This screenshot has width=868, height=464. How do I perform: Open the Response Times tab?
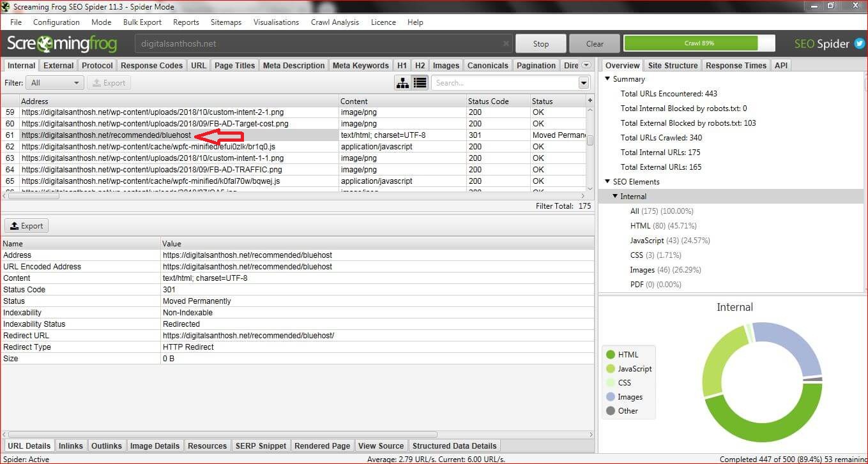[736, 65]
